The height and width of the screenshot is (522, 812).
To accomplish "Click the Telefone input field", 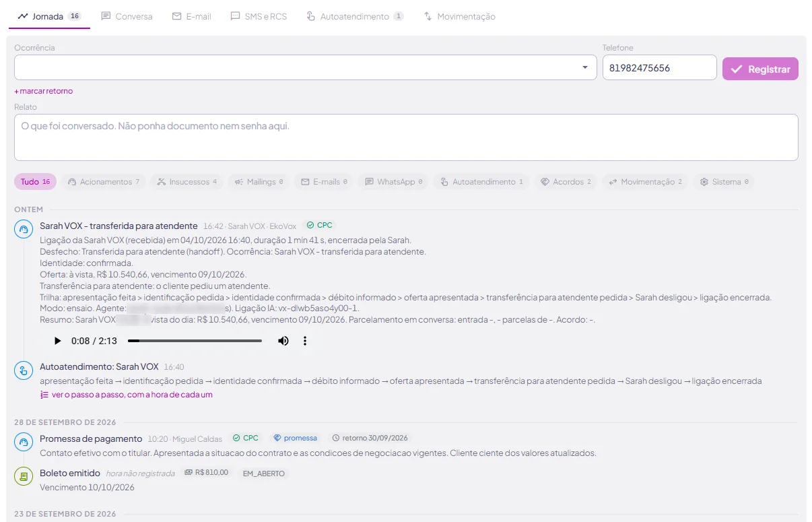I will [x=659, y=67].
